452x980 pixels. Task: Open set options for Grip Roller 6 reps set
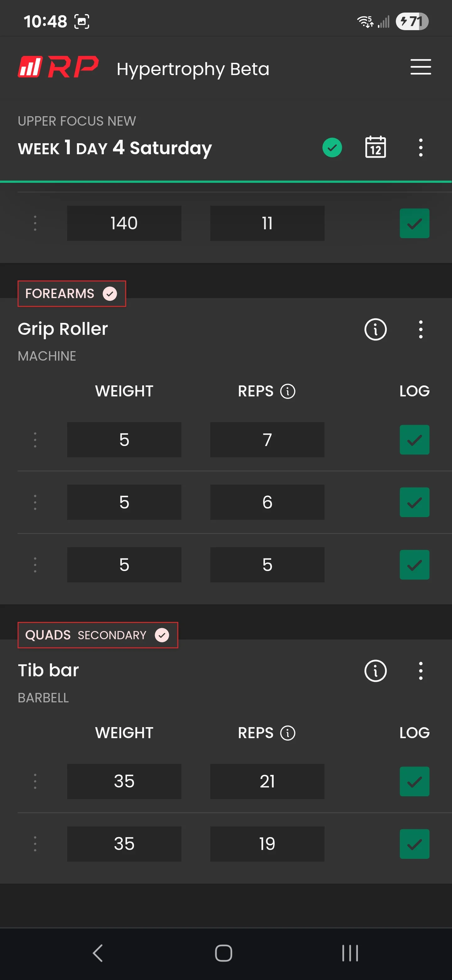tap(35, 502)
